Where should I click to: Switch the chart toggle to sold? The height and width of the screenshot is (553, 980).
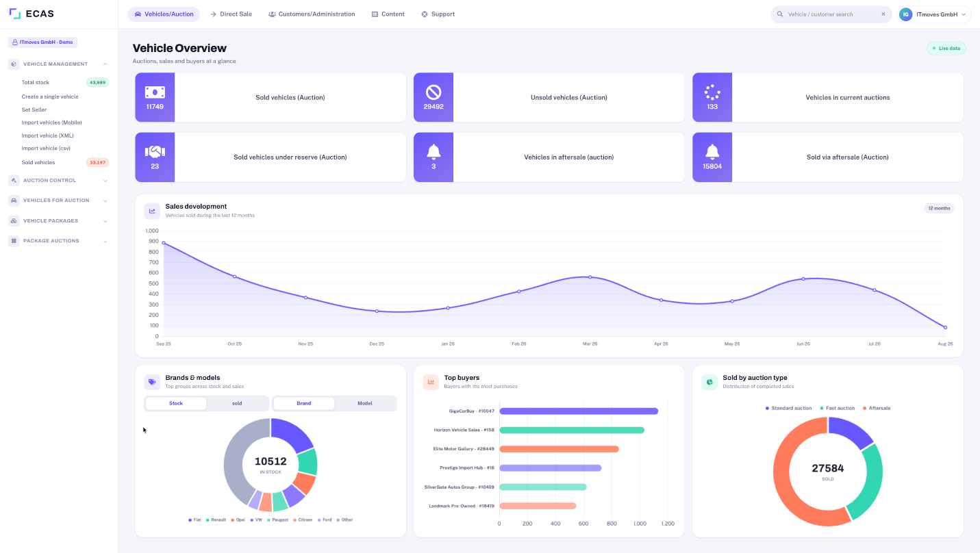click(x=237, y=403)
